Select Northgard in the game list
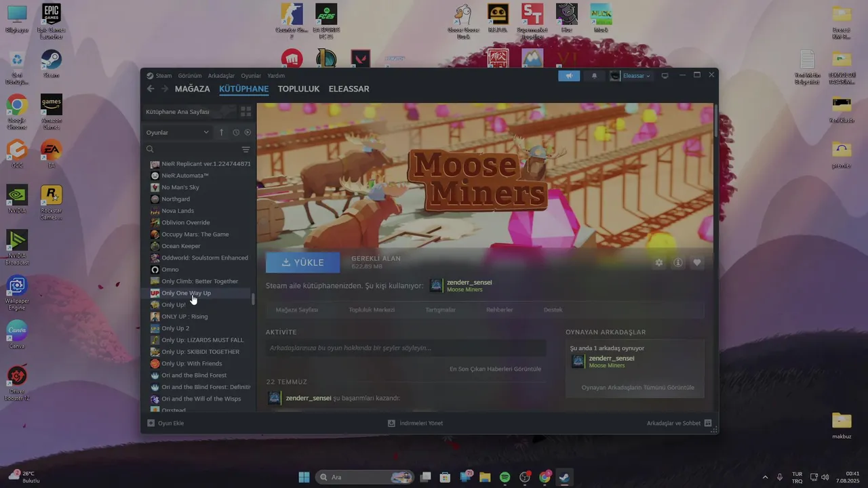The image size is (868, 488). (x=176, y=199)
